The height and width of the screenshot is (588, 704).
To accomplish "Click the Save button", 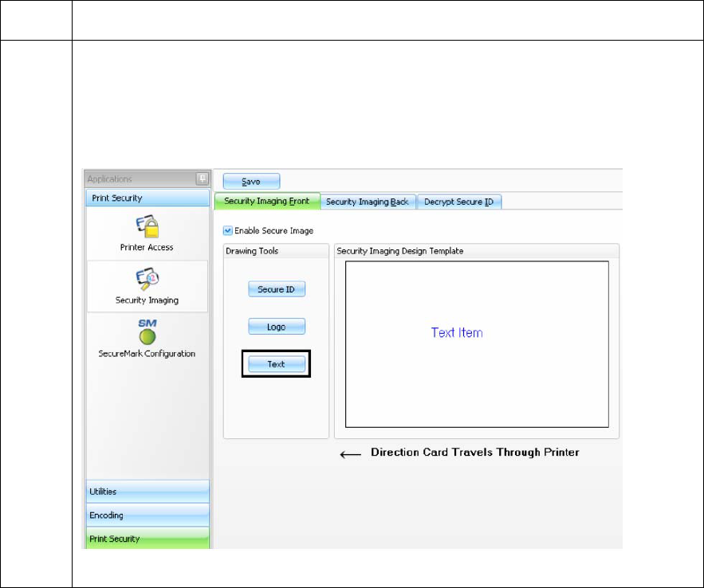I will coord(251,182).
